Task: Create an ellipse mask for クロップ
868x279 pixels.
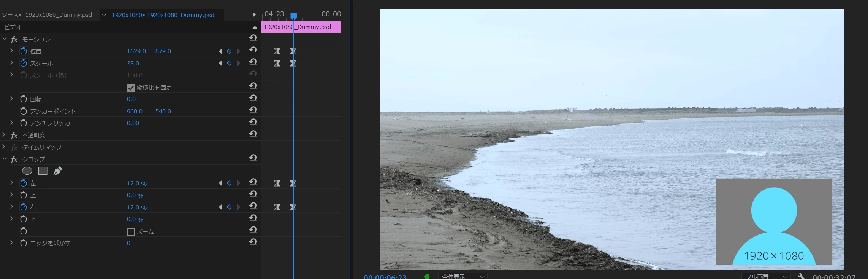Action: coord(27,171)
